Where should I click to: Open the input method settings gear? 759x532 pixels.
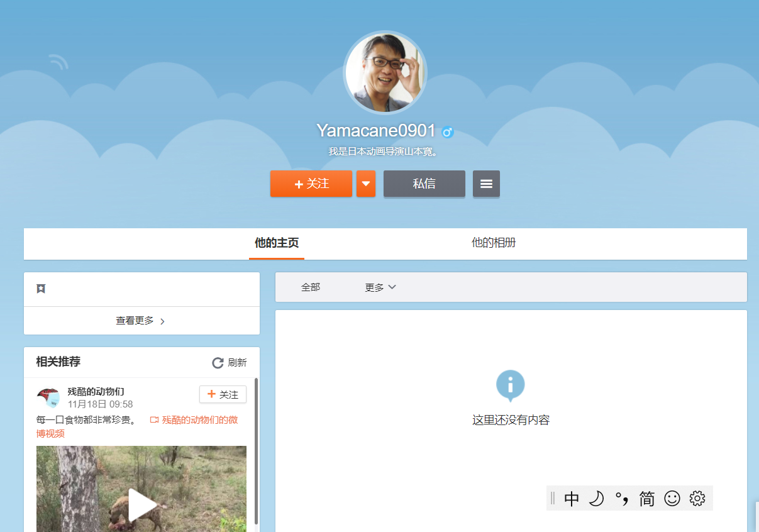(697, 499)
